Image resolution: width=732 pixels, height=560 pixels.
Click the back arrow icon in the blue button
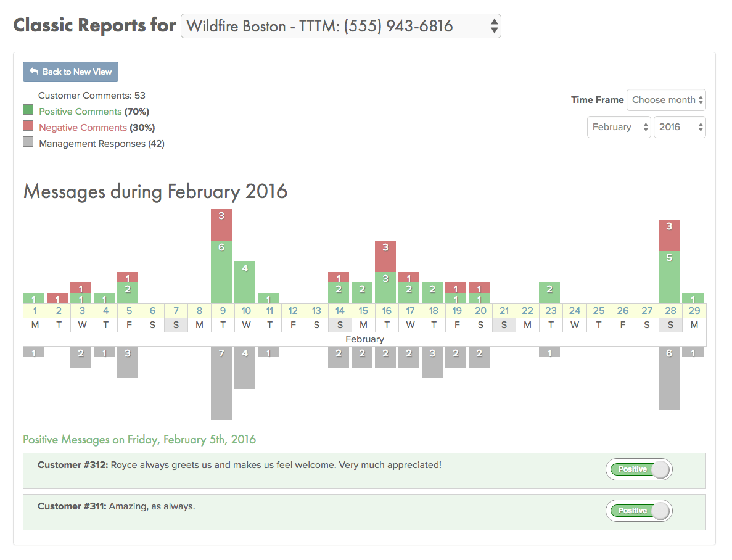pyautogui.click(x=33, y=72)
